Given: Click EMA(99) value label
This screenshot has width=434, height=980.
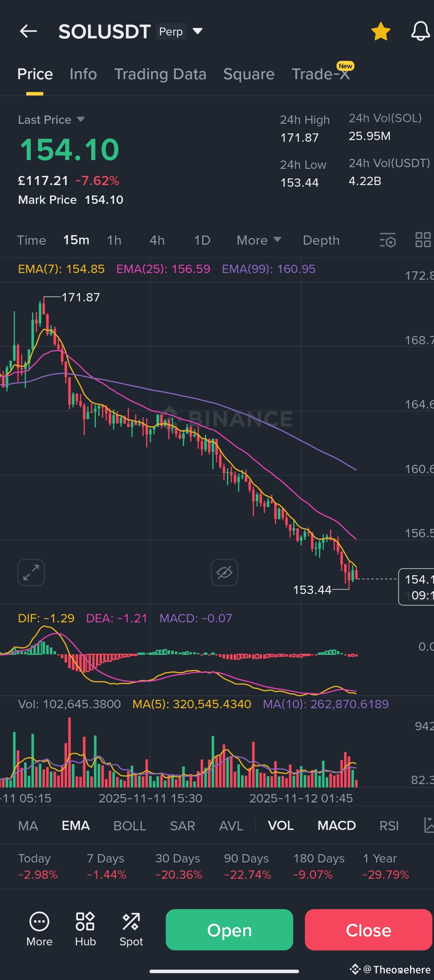Looking at the screenshot, I should pos(269,269).
